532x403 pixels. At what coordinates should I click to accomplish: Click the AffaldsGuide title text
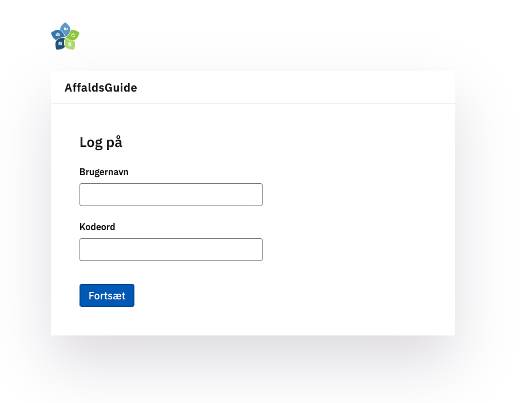click(101, 88)
